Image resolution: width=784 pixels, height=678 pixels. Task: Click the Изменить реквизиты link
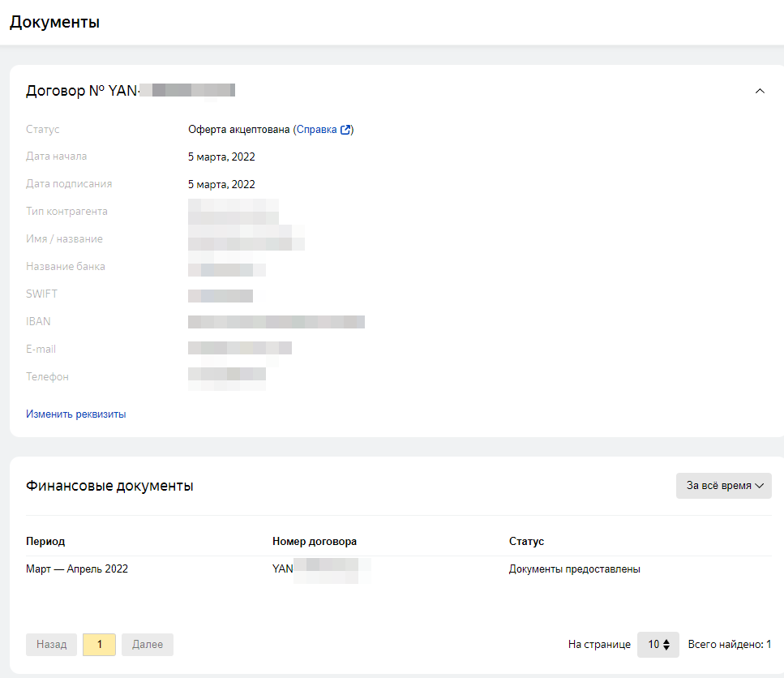point(76,414)
